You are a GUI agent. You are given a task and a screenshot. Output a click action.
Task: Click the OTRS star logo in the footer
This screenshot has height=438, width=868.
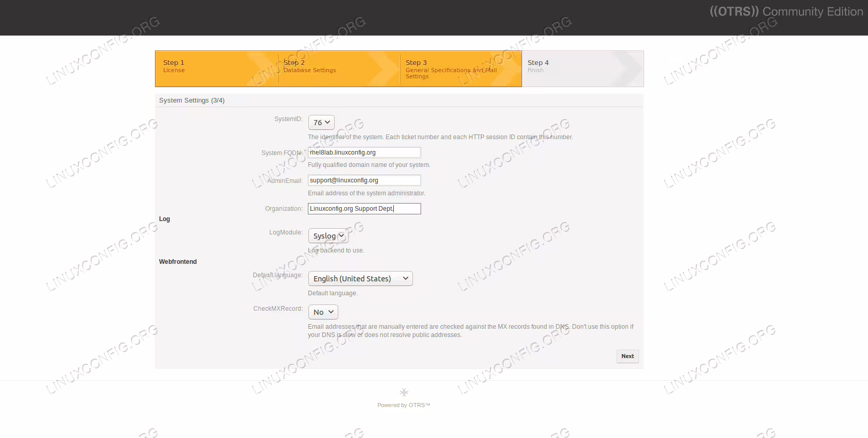[x=404, y=392]
